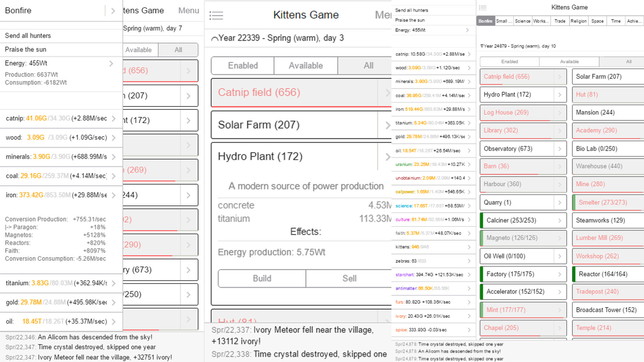This screenshot has width=644, height=362.
Task: Expand Energy 455Wt details in the left panel
Action: click(111, 63)
